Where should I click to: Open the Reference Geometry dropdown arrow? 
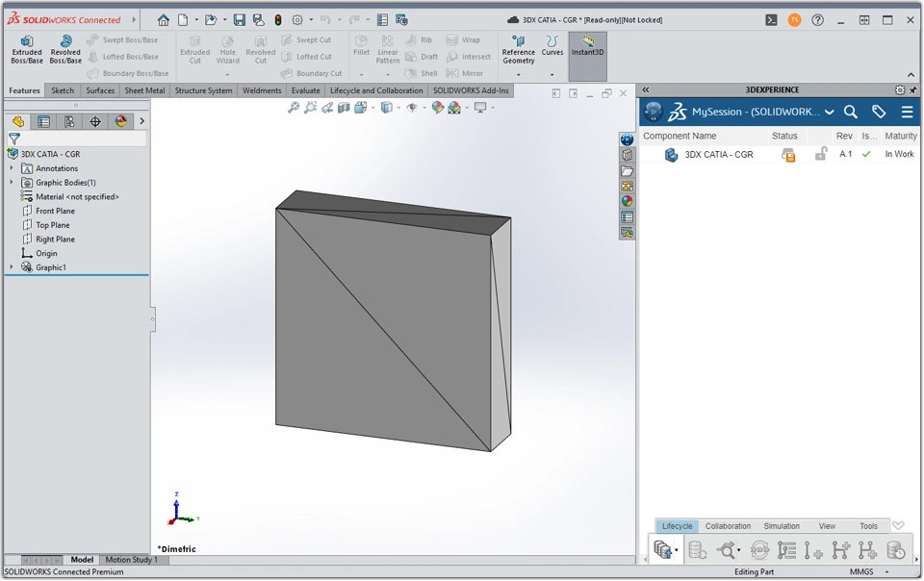(519, 75)
